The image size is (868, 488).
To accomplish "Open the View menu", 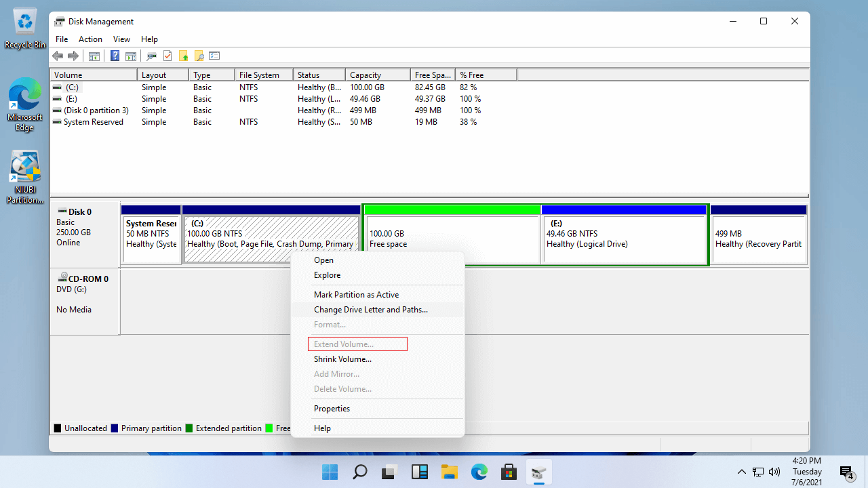I will 121,39.
